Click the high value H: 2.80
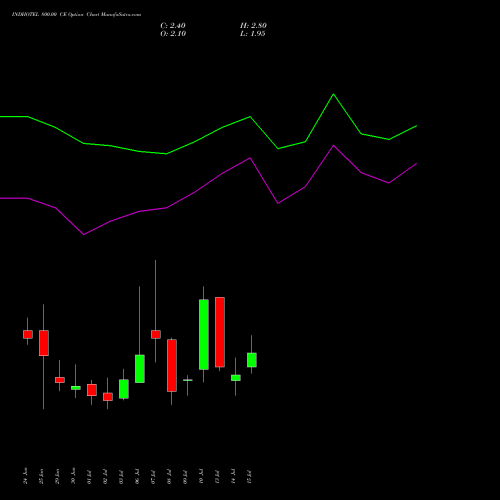This screenshot has width=500, height=500. coord(253,26)
